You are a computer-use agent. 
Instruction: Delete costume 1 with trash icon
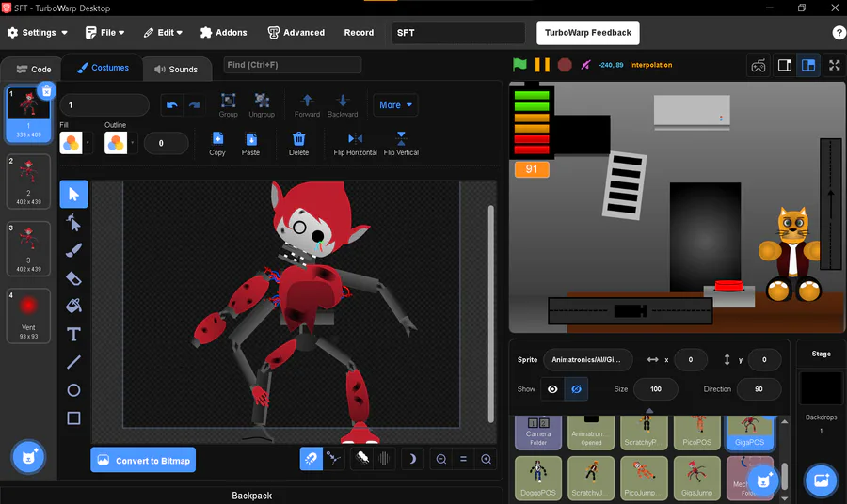tap(47, 90)
